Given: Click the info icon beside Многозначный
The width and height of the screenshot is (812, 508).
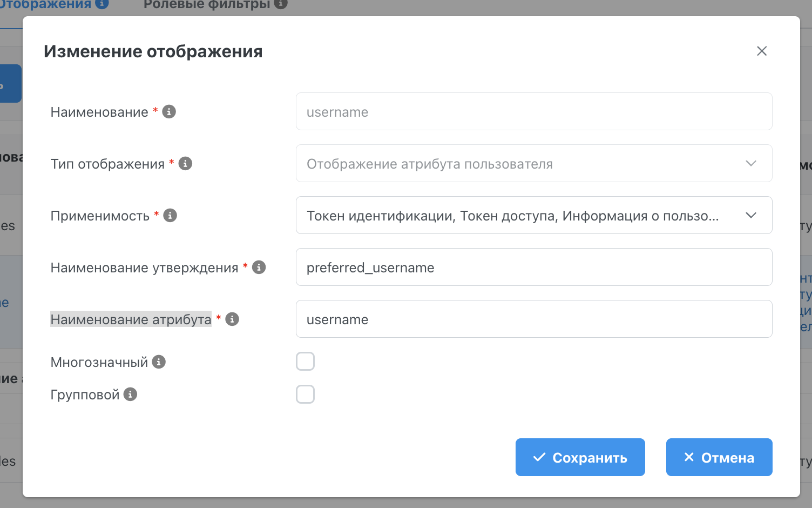Looking at the screenshot, I should coord(158,362).
